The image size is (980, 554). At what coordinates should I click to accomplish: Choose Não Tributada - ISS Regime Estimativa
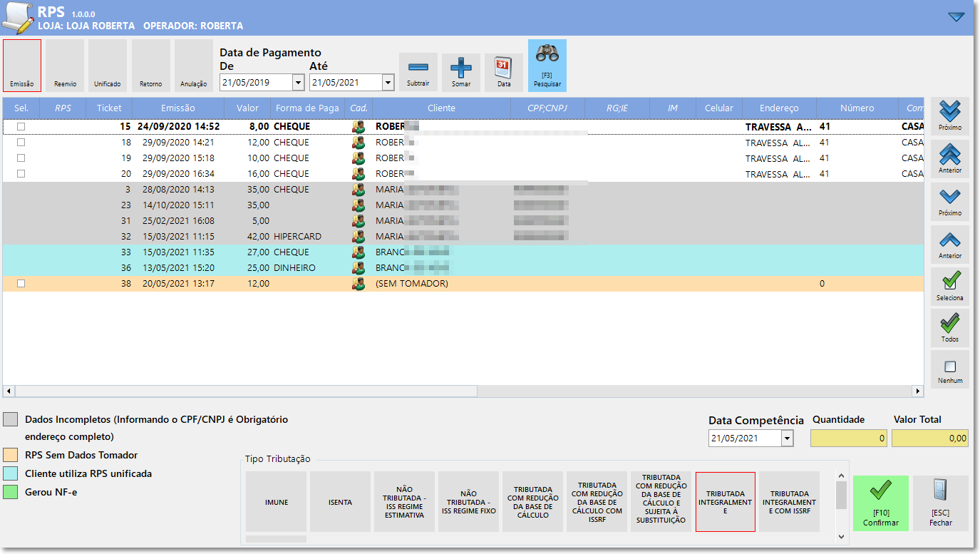click(x=404, y=502)
